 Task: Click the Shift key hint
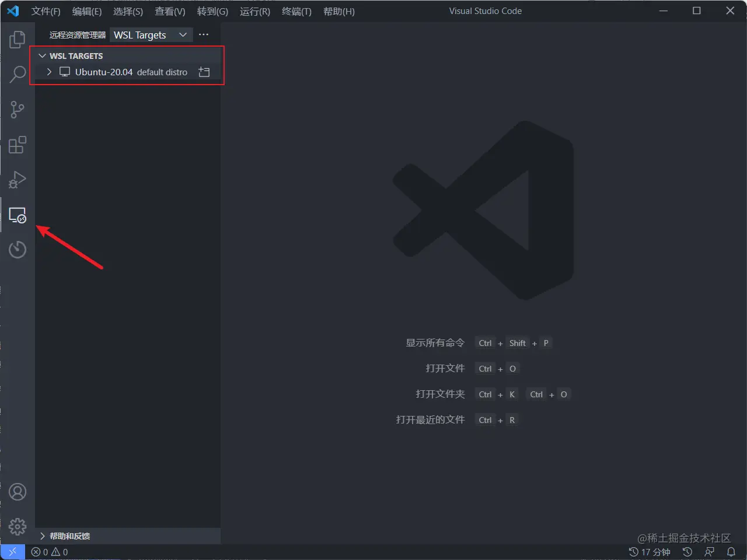(518, 343)
